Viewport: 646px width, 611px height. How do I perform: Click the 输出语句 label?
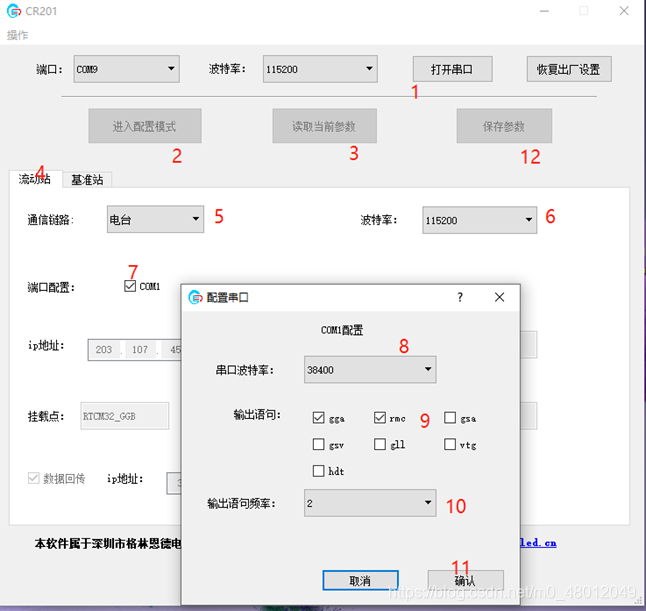click(257, 414)
